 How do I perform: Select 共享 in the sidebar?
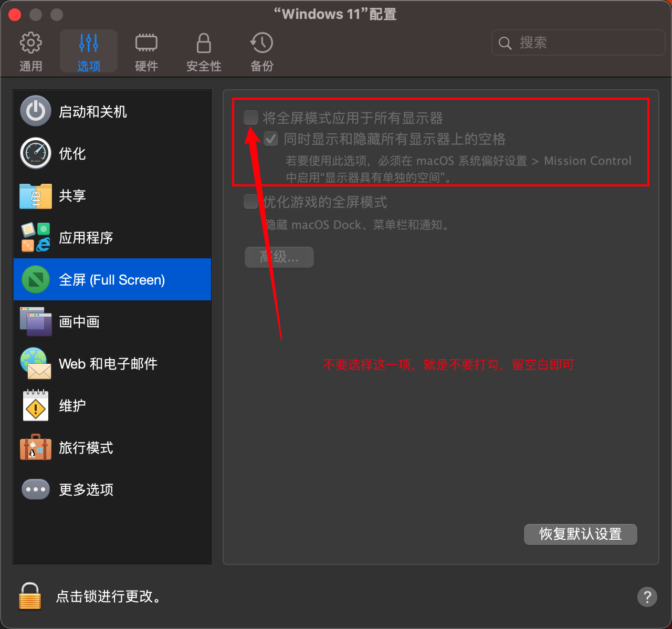(x=112, y=195)
